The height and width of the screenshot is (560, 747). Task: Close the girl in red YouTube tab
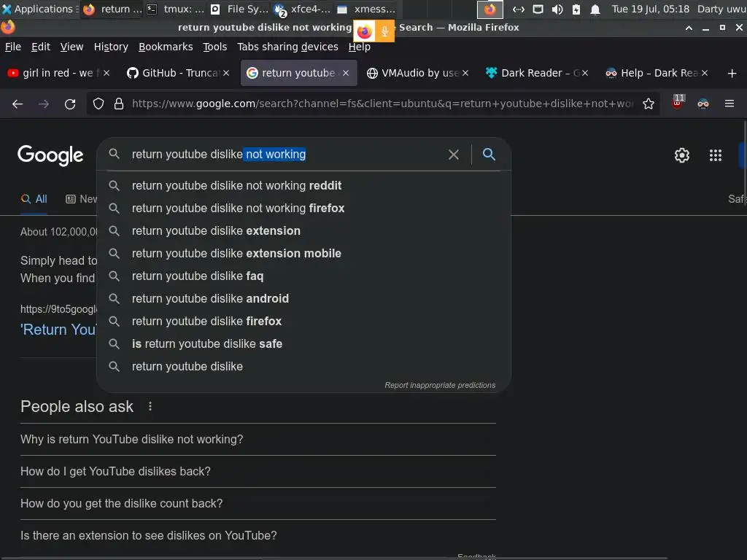coord(107,73)
